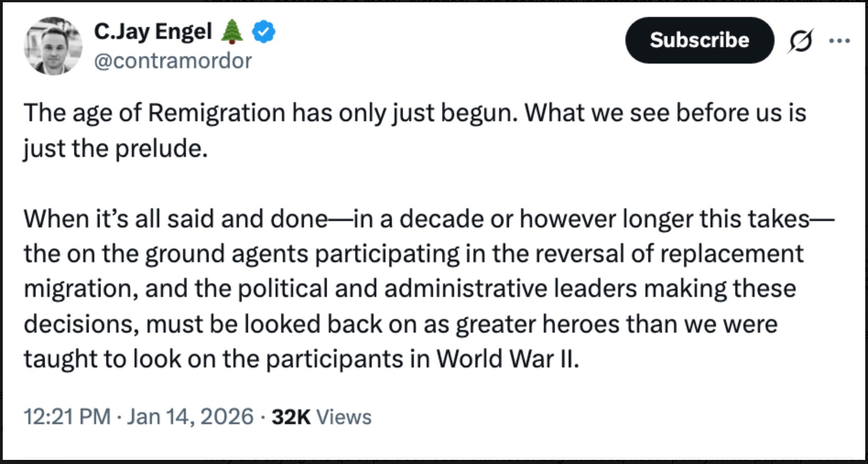Open the profile via the C.Jay Engel name

[x=153, y=30]
